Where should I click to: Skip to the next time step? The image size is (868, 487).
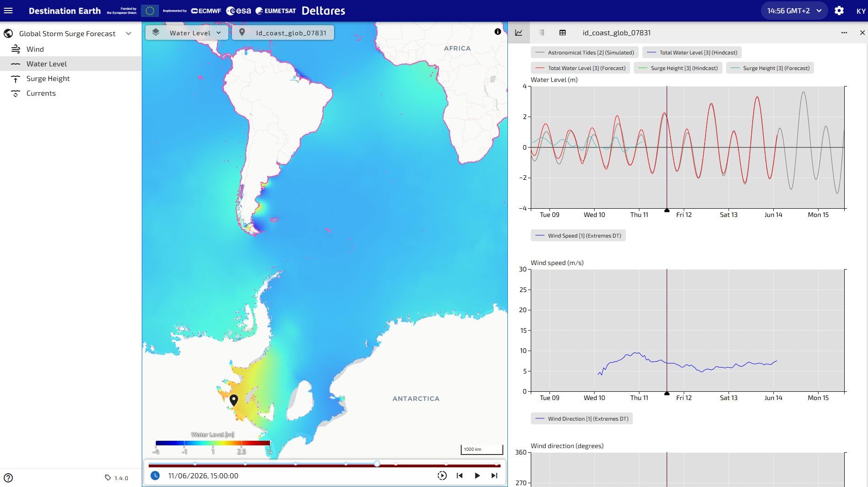click(x=494, y=476)
